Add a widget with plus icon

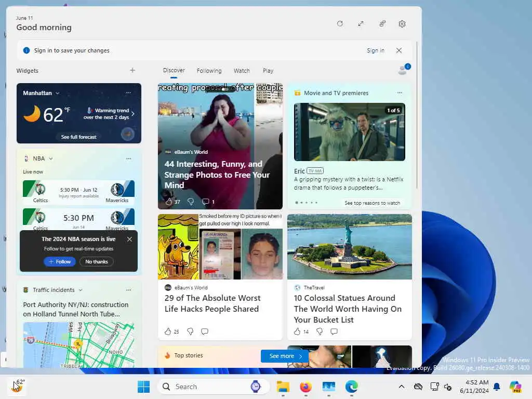132,70
